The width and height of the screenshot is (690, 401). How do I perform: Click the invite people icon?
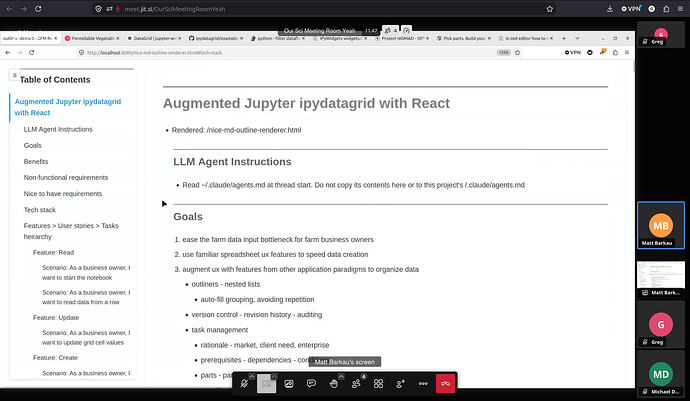[x=401, y=384]
